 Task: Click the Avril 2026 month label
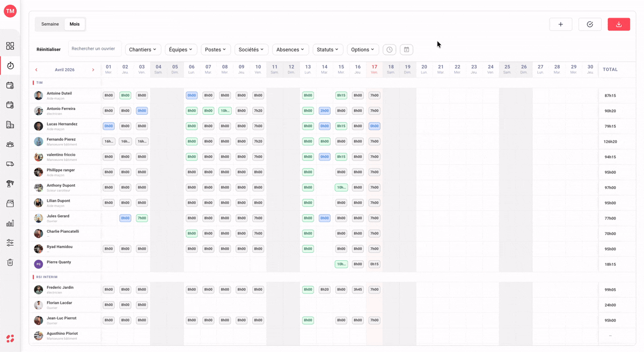tap(65, 70)
